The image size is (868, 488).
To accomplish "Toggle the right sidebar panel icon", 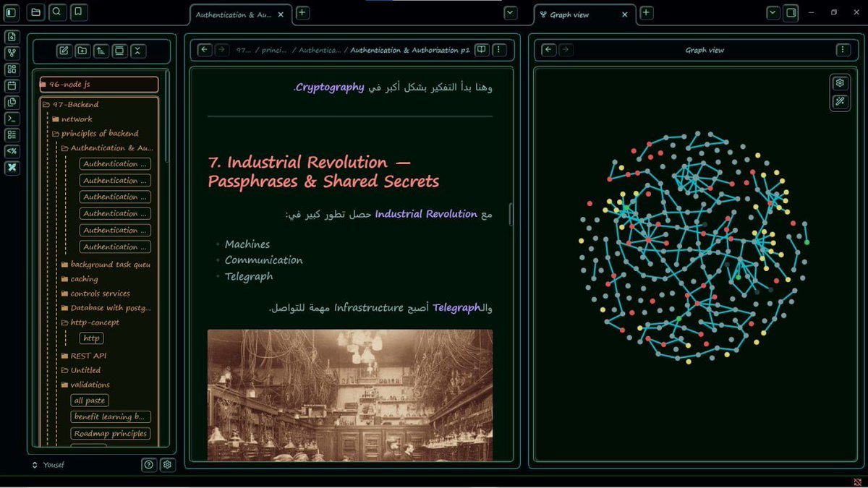I will coord(791,12).
